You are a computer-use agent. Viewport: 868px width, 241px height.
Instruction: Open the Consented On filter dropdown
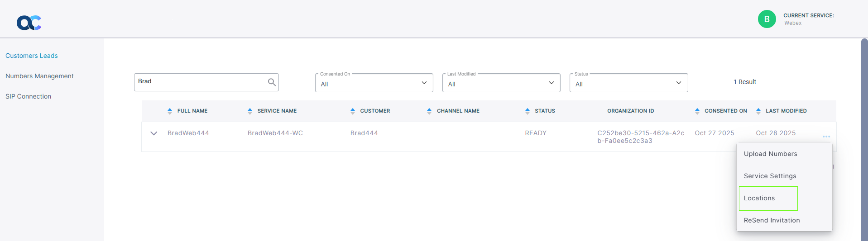(374, 83)
